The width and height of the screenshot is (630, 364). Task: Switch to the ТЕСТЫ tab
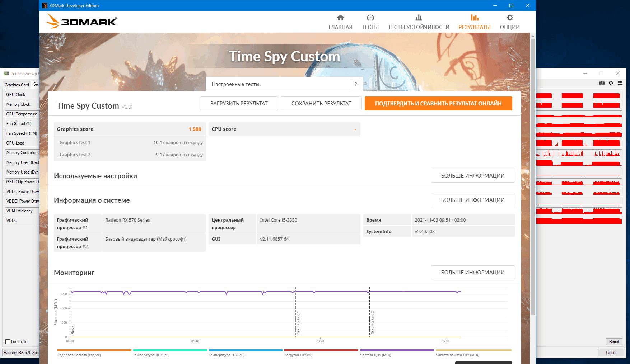pos(370,22)
